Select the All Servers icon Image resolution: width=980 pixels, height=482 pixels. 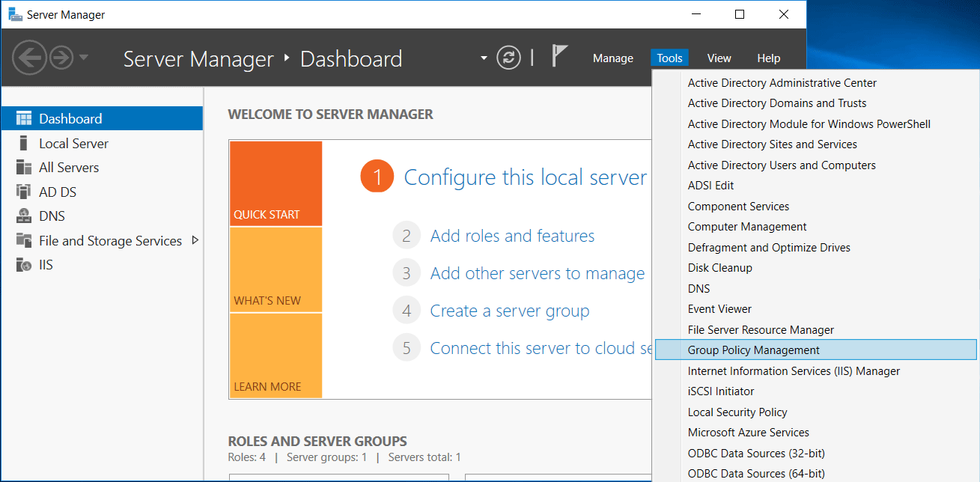click(24, 168)
